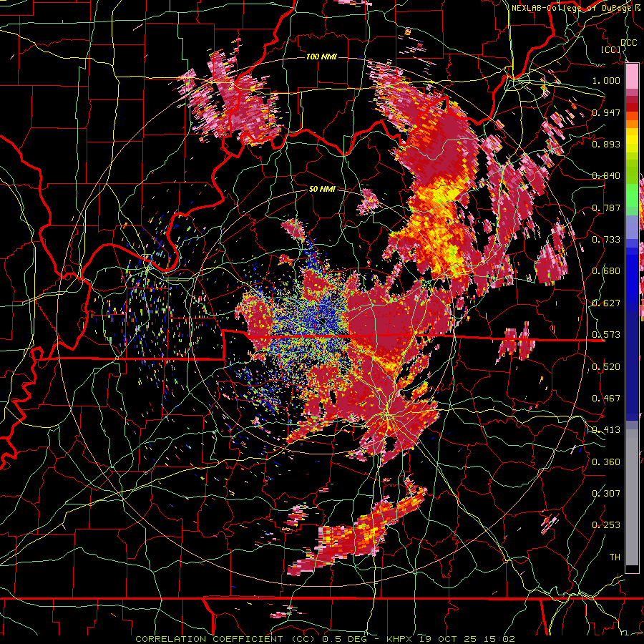644x644 pixels.
Task: Select the 0.787 scale value
Action: [x=606, y=208]
